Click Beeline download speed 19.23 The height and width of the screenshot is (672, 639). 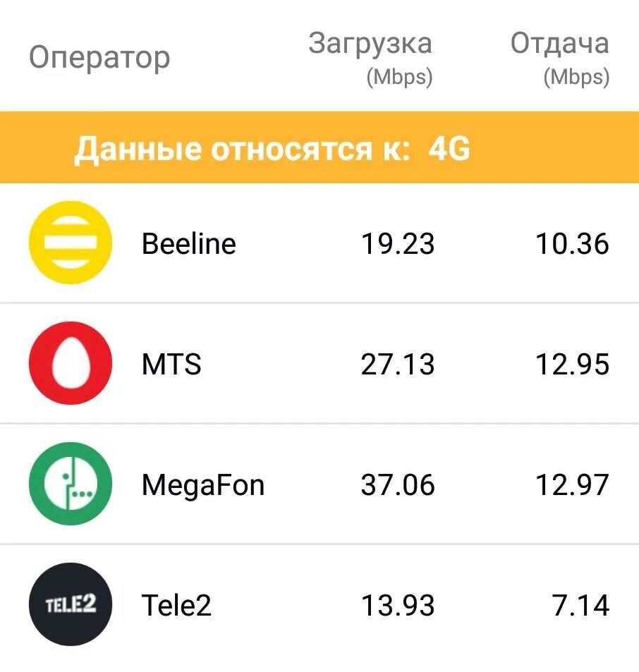point(398,244)
